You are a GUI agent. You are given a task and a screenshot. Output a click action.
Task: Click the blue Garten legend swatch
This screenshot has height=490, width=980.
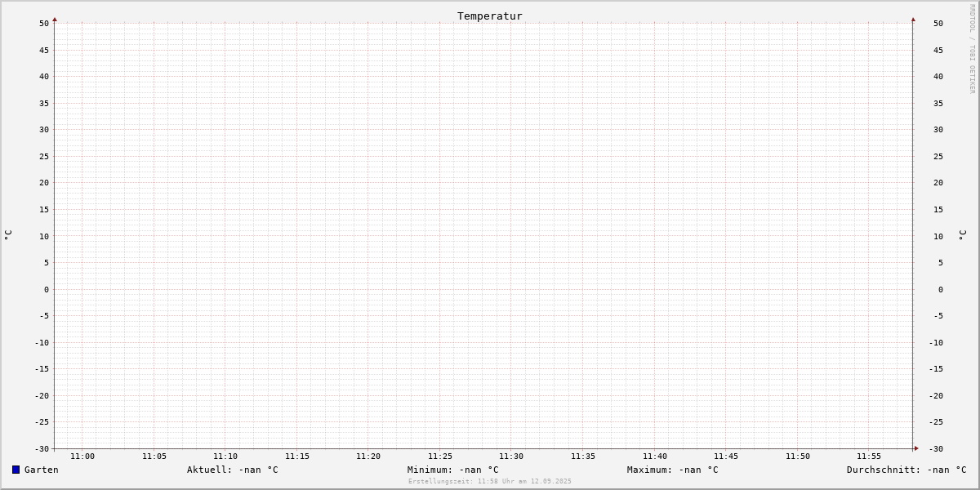tap(16, 470)
